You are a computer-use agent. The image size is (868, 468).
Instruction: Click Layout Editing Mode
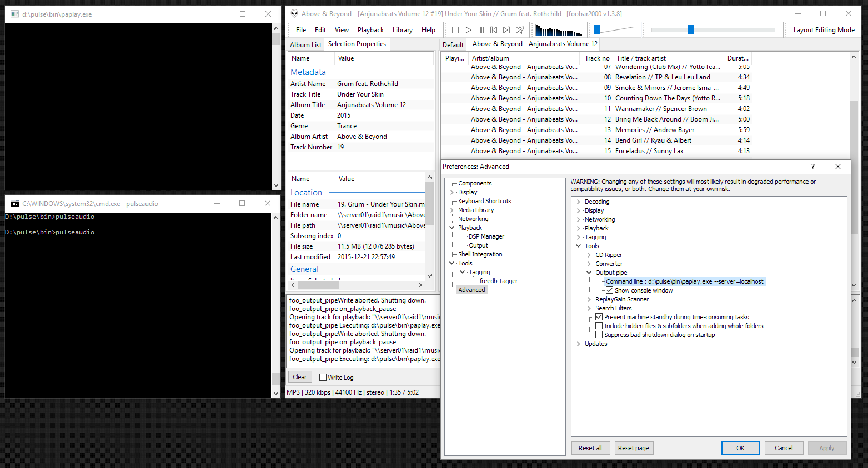(824, 30)
